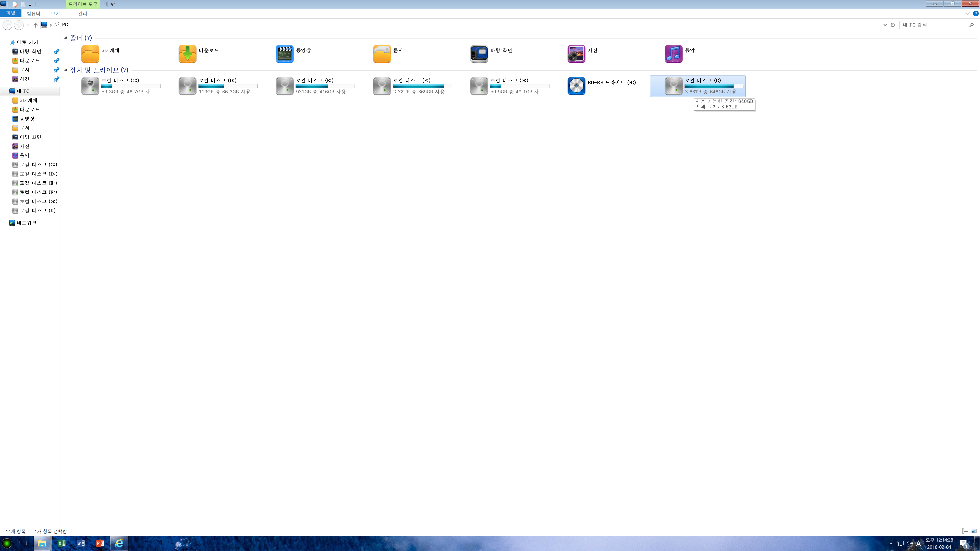Image resolution: width=980 pixels, height=551 pixels.
Task: Open the 동영상 folder icon
Action: click(x=285, y=54)
